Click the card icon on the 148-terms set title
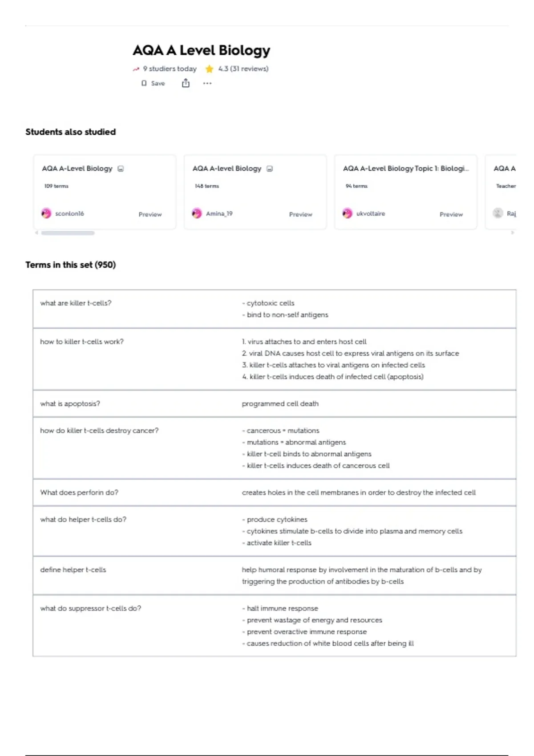The image size is (534, 756). coord(270,169)
